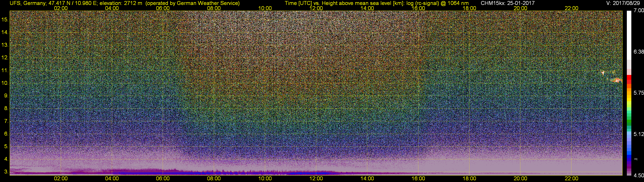
Task: Click the height axis label "7."
Action: (x=6, y=121)
